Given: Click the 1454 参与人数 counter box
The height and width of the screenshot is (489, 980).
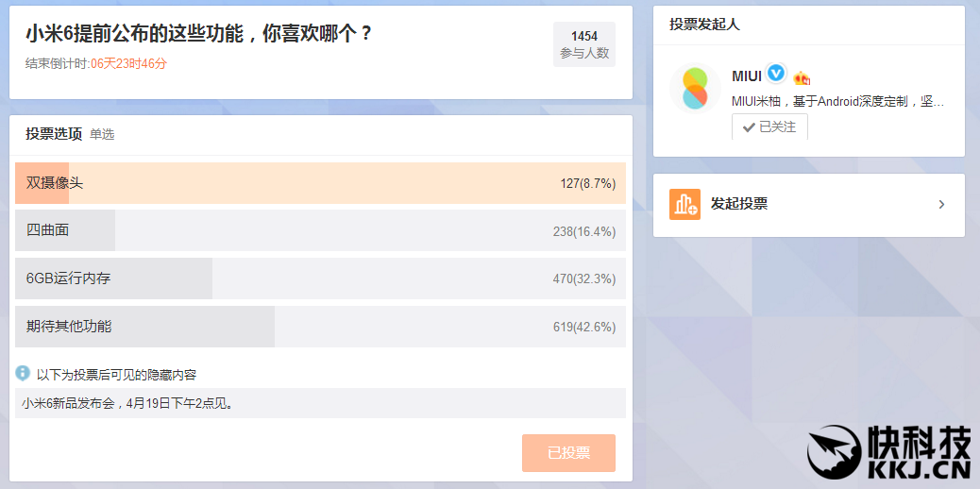Looking at the screenshot, I should [x=584, y=44].
